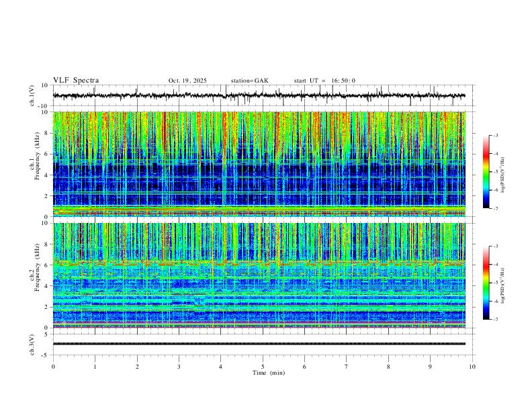The image size is (532, 411).
Task: Click the '-5' tick on ch.2 colorbar
Action: pos(495,283)
